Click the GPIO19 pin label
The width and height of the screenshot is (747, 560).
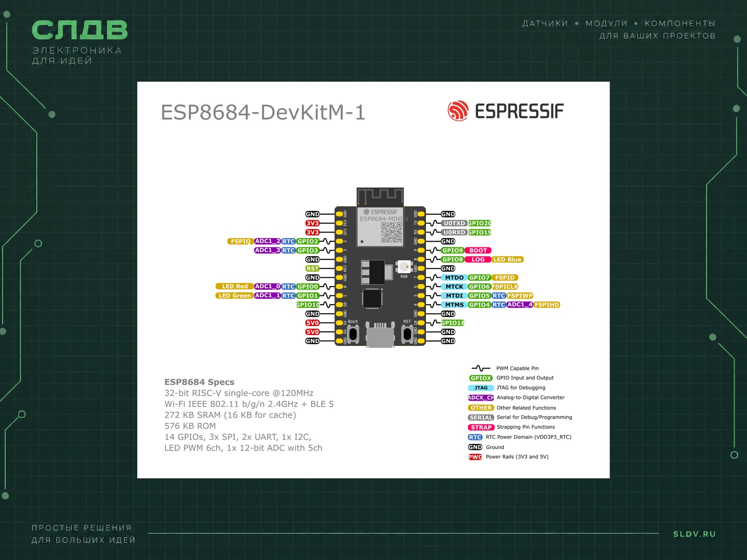point(479,232)
